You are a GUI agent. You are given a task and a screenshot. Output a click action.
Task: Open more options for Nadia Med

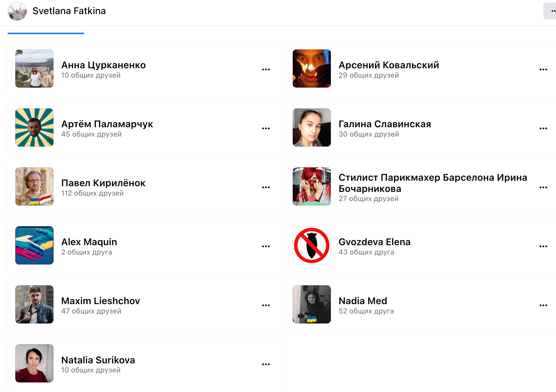[x=543, y=305]
